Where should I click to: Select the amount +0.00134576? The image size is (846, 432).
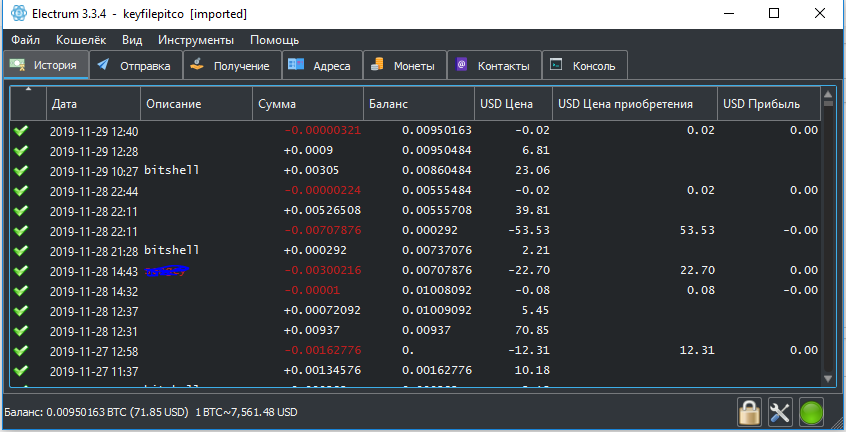coord(322,370)
